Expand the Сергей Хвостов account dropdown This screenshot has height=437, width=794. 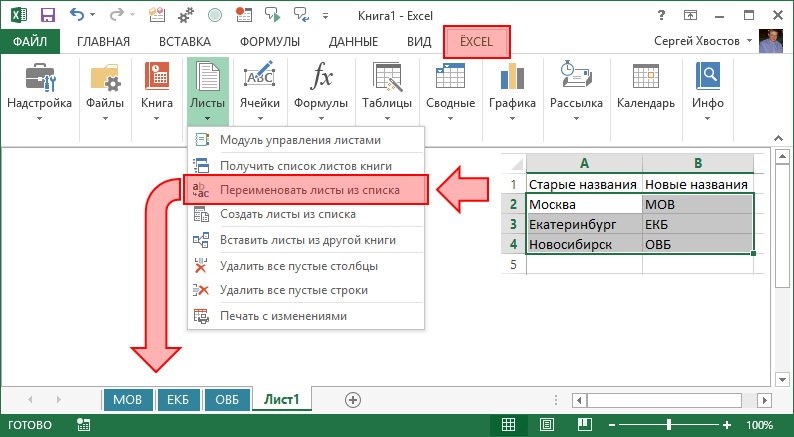pyautogui.click(x=749, y=41)
